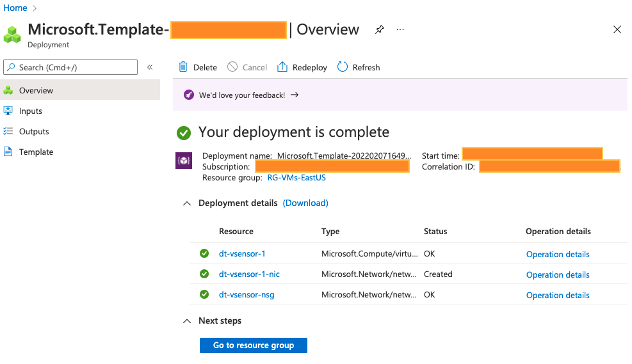
Task: Click the Go to resource group button
Action: coord(254,345)
